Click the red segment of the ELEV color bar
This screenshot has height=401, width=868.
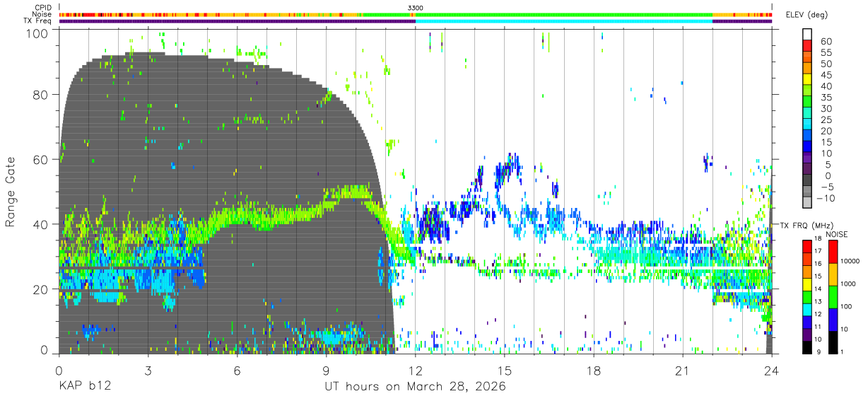[807, 46]
